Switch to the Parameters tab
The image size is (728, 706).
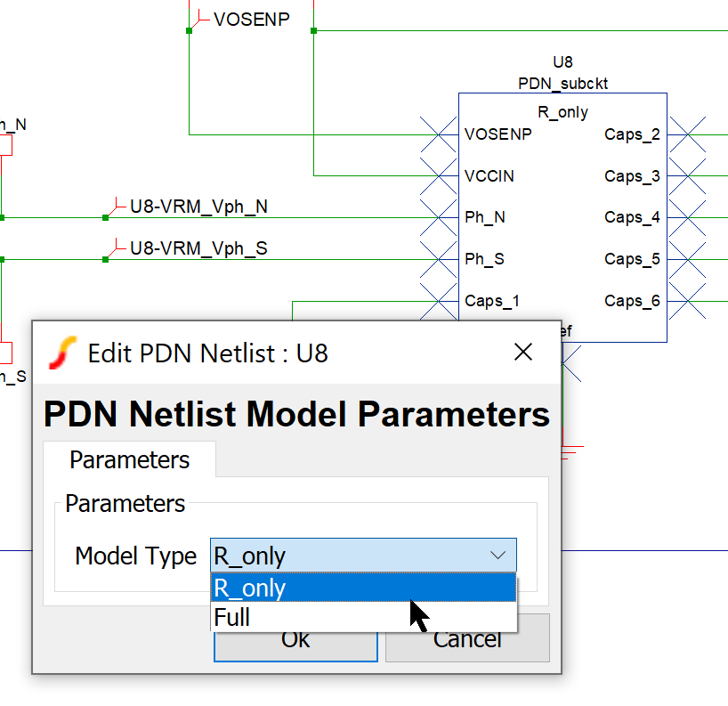(130, 460)
